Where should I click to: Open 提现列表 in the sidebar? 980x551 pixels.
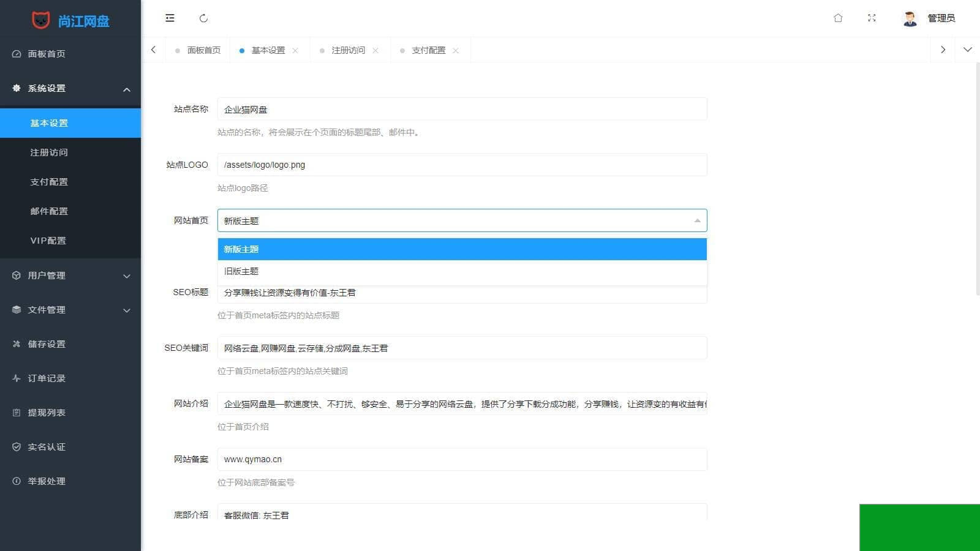pyautogui.click(x=70, y=413)
